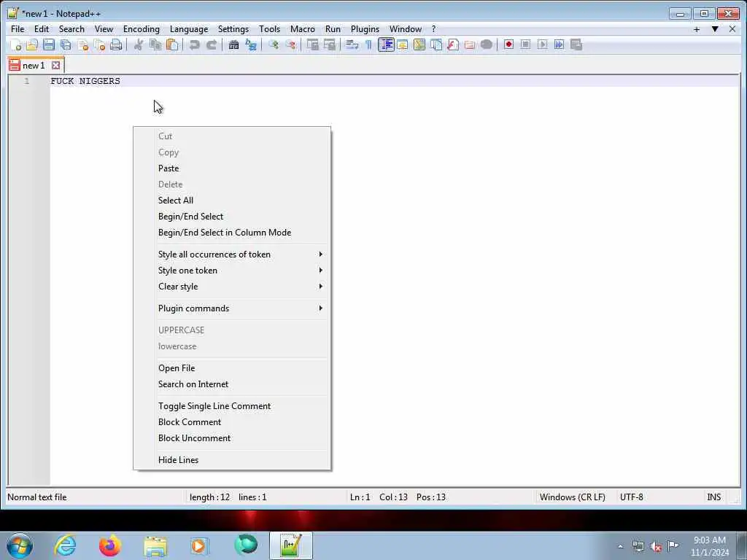The image size is (747, 560).
Task: Toggle Show All Characters pilcrow icon
Action: click(x=368, y=44)
